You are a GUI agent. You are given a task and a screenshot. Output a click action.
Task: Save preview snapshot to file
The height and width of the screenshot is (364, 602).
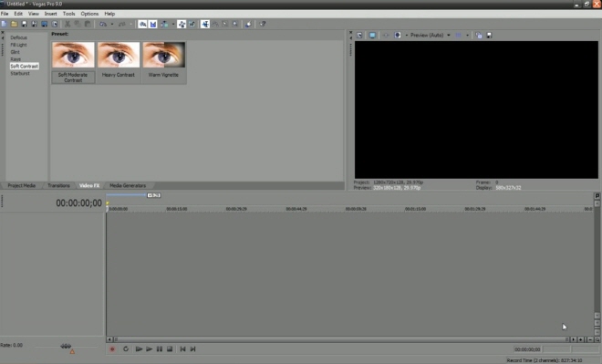pos(489,35)
